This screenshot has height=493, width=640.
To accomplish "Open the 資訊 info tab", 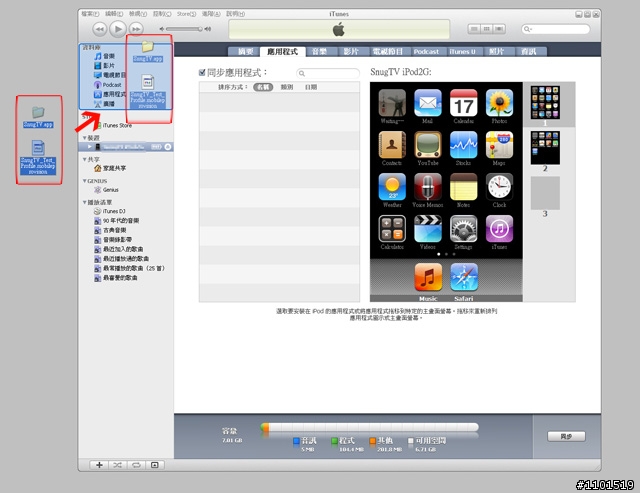I will tap(529, 51).
